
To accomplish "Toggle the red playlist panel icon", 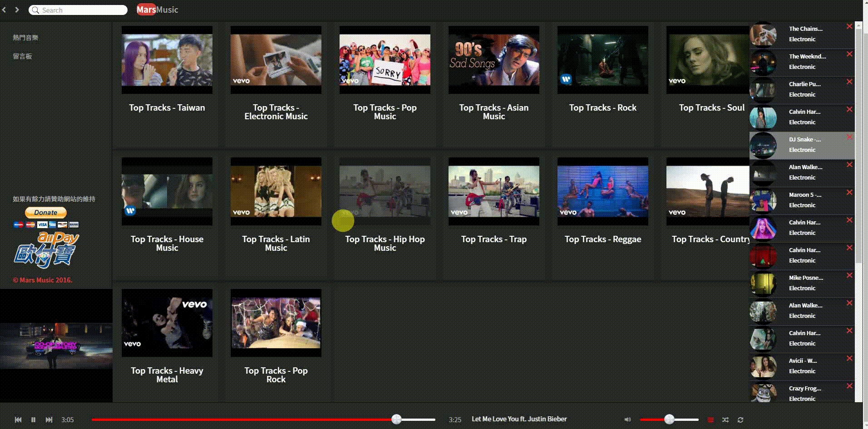I will pyautogui.click(x=711, y=420).
